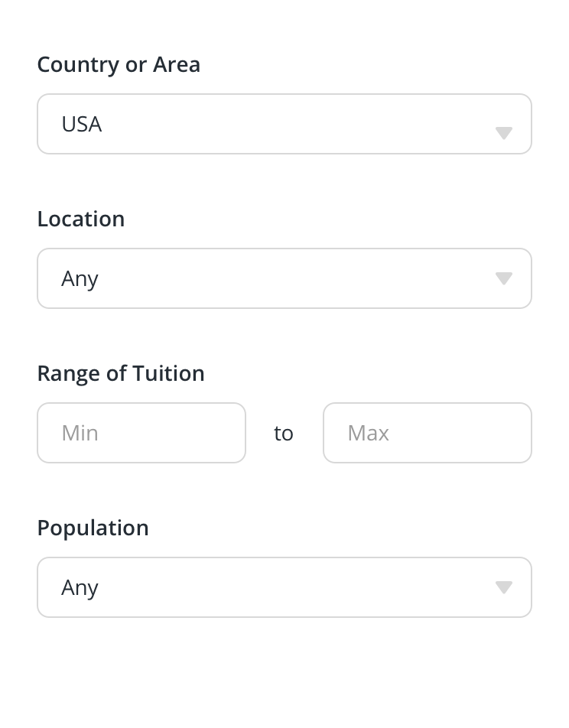Open the Country or Area dropdown
Screen dimensions: 569x728
click(284, 124)
